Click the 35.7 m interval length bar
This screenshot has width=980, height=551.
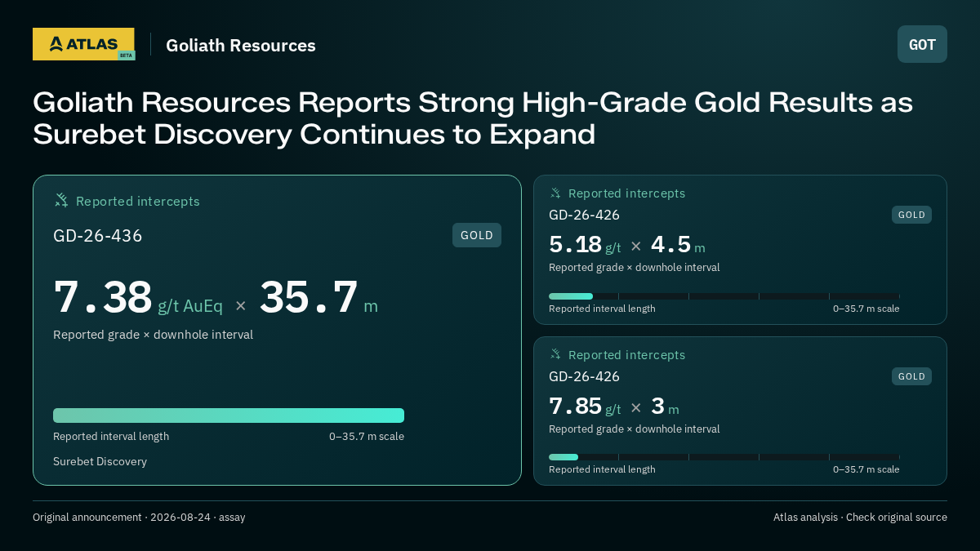coord(229,415)
